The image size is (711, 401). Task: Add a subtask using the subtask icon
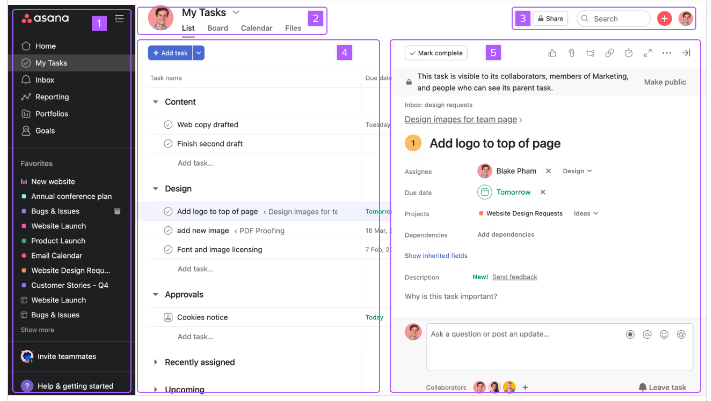(x=590, y=53)
